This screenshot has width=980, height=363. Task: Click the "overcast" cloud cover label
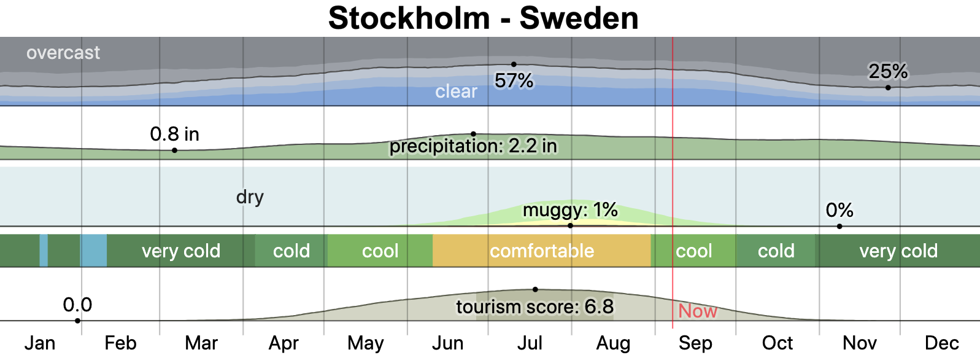pyautogui.click(x=63, y=53)
